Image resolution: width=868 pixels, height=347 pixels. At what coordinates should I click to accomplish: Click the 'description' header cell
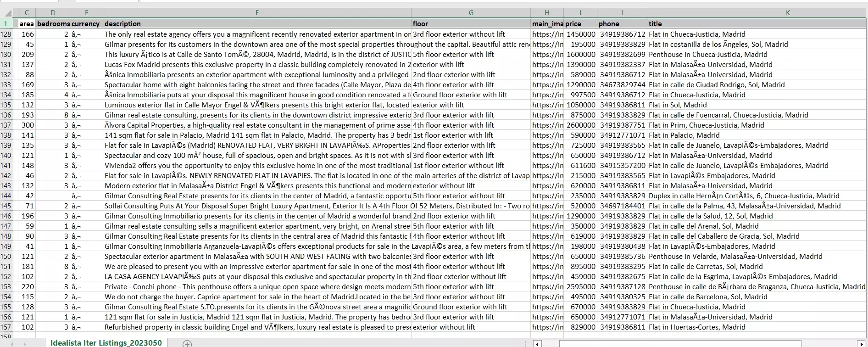point(257,23)
